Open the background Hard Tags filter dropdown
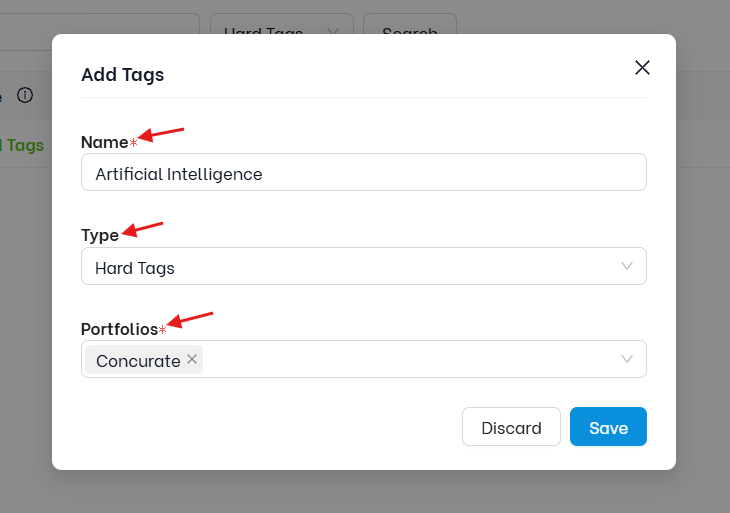Screen dimensions: 730x513 coord(282,24)
